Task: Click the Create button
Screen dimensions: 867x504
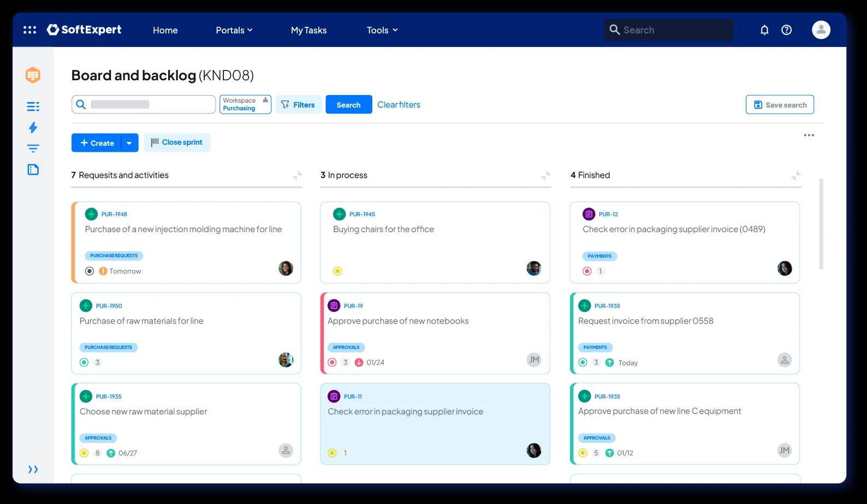Action: 97,143
